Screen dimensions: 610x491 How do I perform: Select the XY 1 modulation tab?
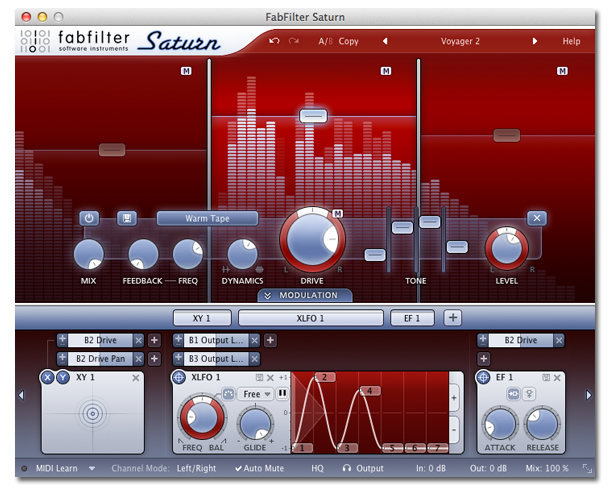pos(202,318)
